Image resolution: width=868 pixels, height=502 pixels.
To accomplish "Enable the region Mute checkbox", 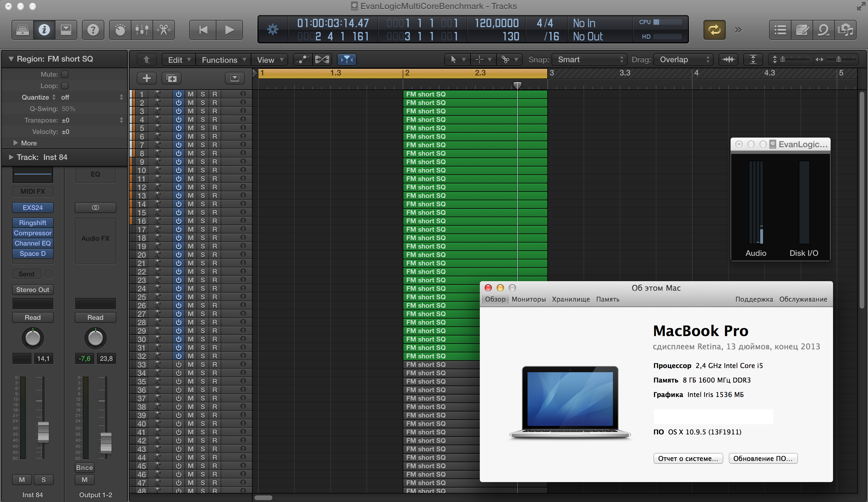I will (65, 74).
